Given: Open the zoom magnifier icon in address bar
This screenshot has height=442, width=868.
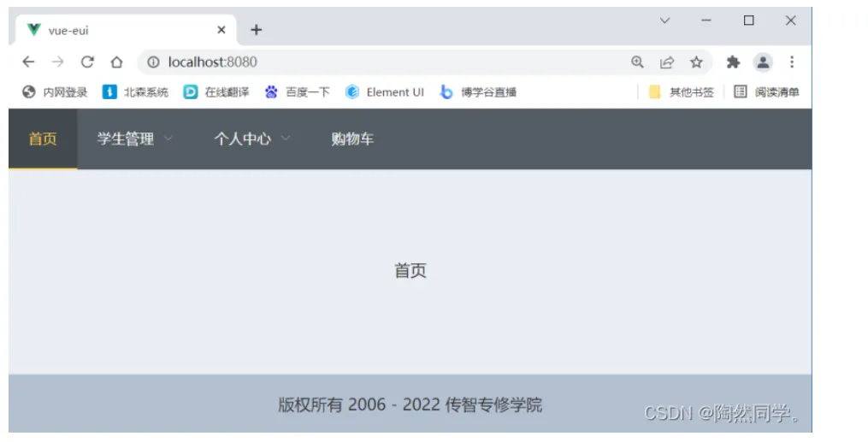Looking at the screenshot, I should click(637, 62).
